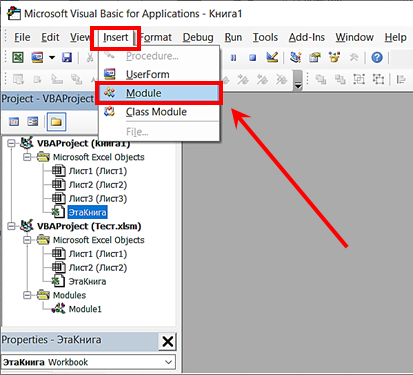This screenshot has height=375, width=413.
Task: Open the Window menu
Action: point(354,37)
